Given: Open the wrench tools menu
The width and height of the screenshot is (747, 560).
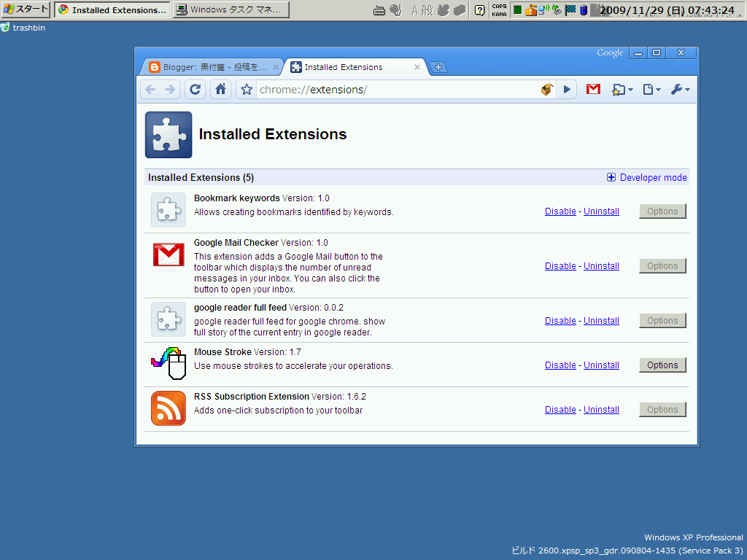Looking at the screenshot, I should click(x=680, y=90).
